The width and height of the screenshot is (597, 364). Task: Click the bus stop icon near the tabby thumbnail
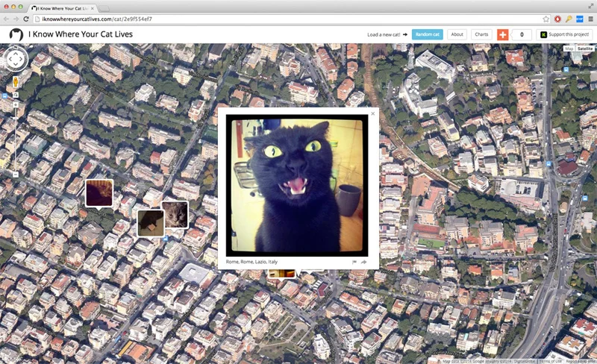point(166,239)
